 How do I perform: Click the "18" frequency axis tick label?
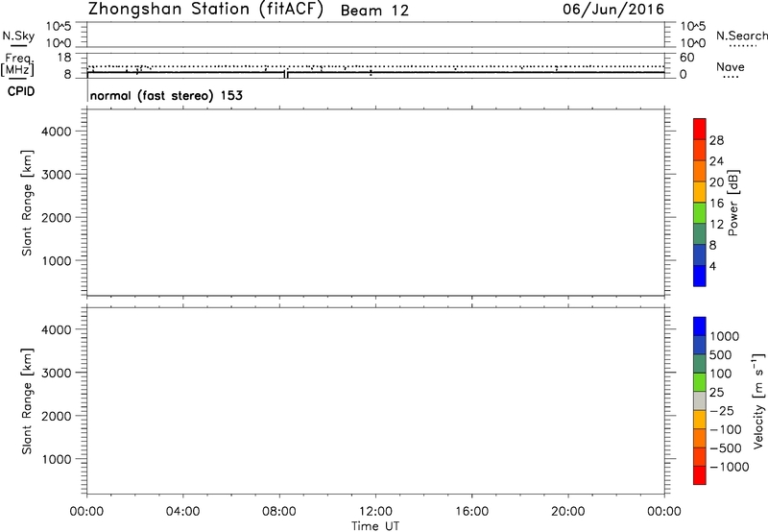click(x=64, y=58)
